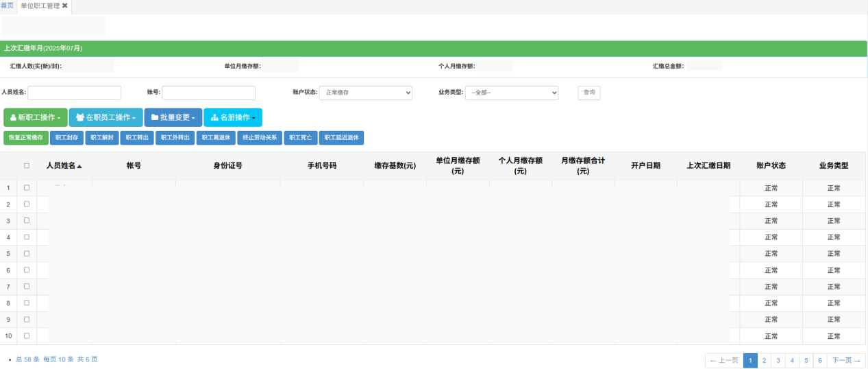Click the sitemap icon on 名册操作
Screen dimensions: 868x369
[x=214, y=118]
